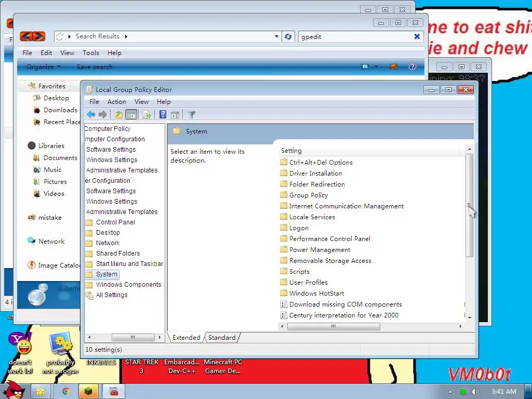
Task: Open the Action menu in Group Policy Editor
Action: (117, 101)
